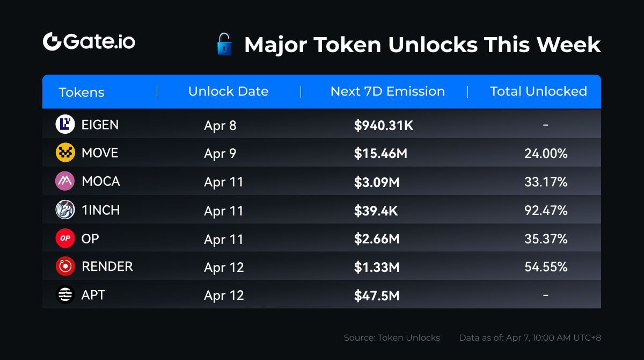The height and width of the screenshot is (360, 644).
Task: Open the Token Unlocks source text
Action: [392, 338]
